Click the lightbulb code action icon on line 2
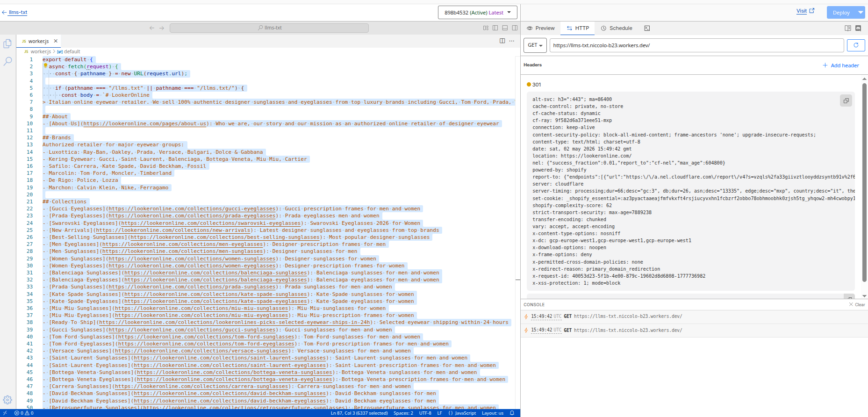868x417 pixels. 45,66
